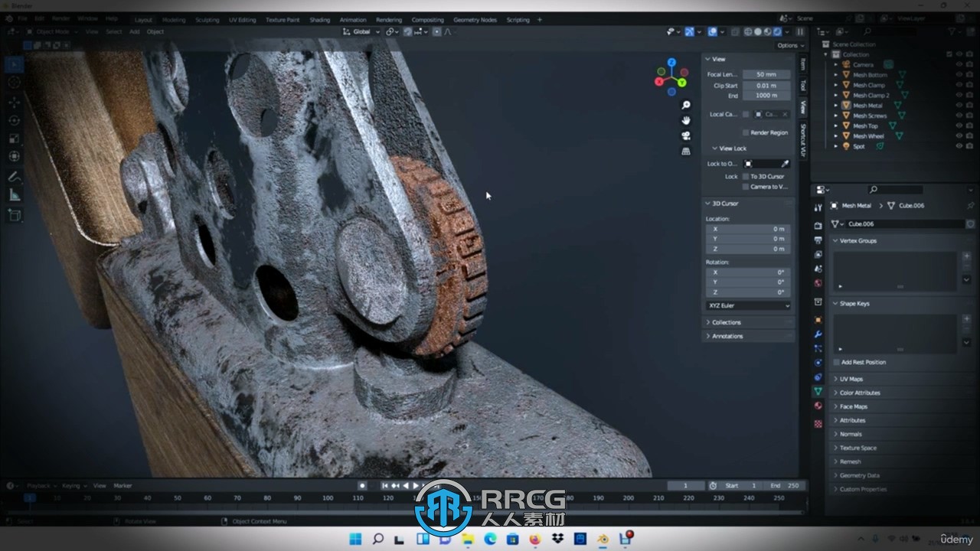This screenshot has width=980, height=551.
Task: Switch to Sculpting workspace tab
Action: 207,20
